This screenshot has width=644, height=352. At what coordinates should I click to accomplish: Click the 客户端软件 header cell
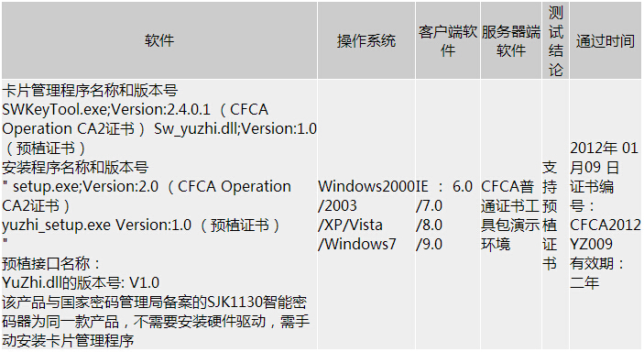pos(448,40)
